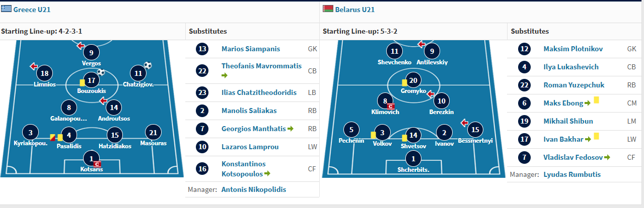Open Marios Siampanis player profile
644x208 pixels.
[251, 49]
